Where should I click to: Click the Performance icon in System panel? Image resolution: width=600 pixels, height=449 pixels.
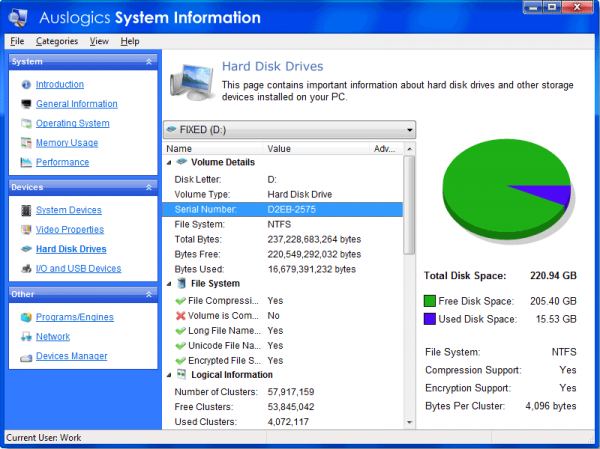tap(26, 163)
